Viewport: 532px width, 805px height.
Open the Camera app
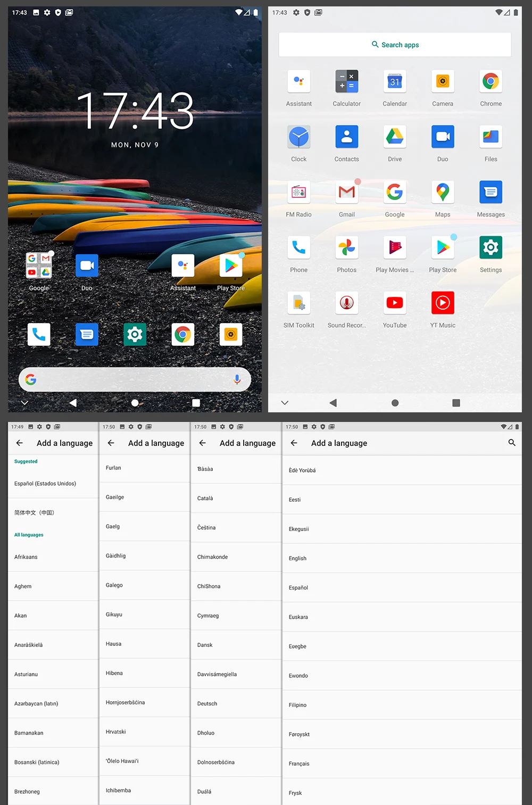[443, 81]
